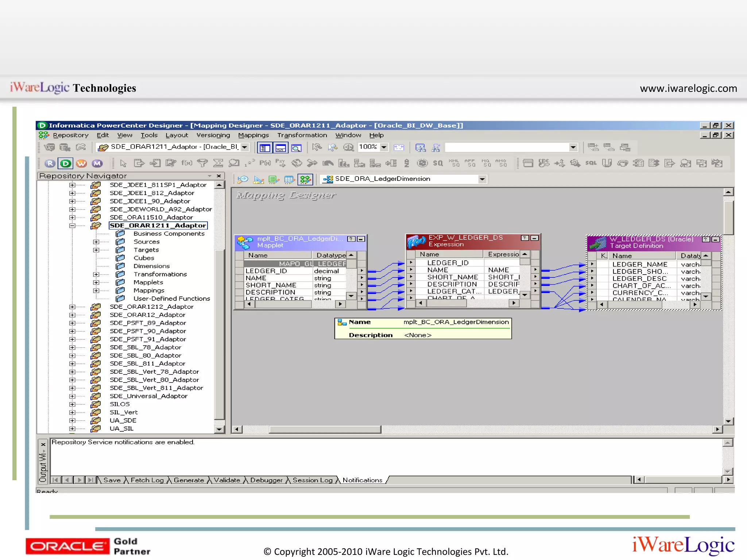
Task: Select the Designer (D) tool icon
Action: (66, 163)
